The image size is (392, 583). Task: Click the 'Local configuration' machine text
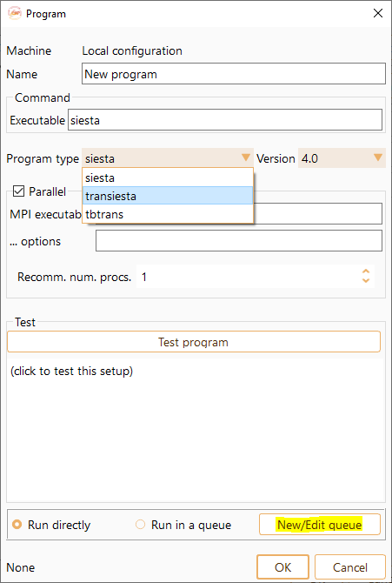132,50
